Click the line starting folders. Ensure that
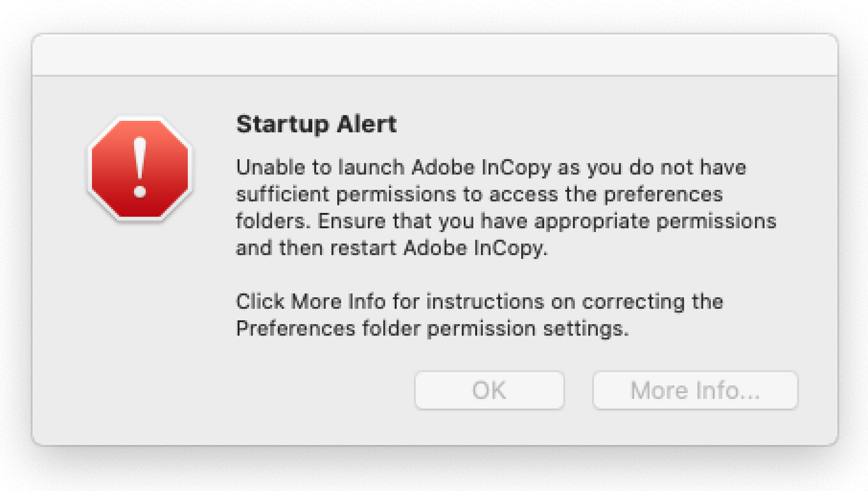The image size is (868, 491). click(506, 222)
